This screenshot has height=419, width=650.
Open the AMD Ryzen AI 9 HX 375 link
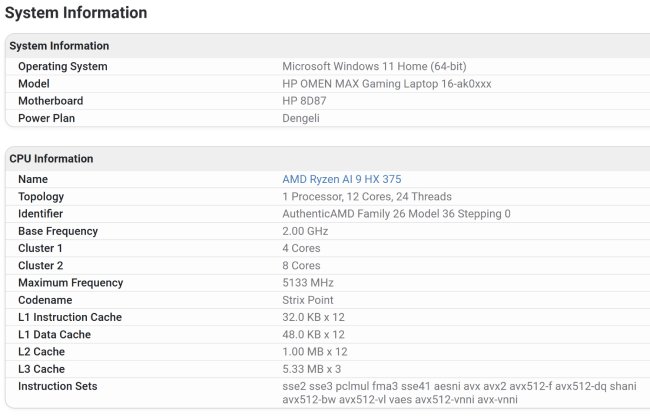point(342,179)
